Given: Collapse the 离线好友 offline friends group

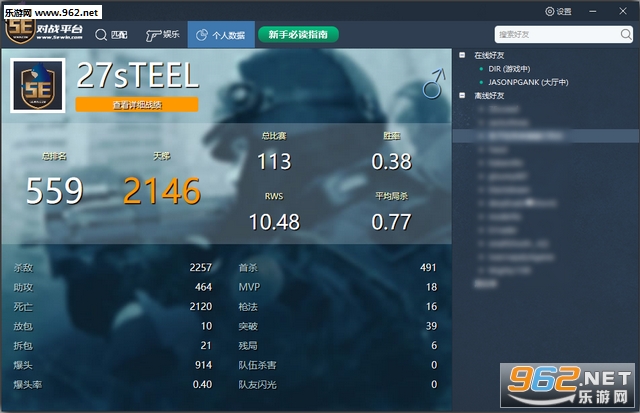Looking at the screenshot, I should click(462, 95).
